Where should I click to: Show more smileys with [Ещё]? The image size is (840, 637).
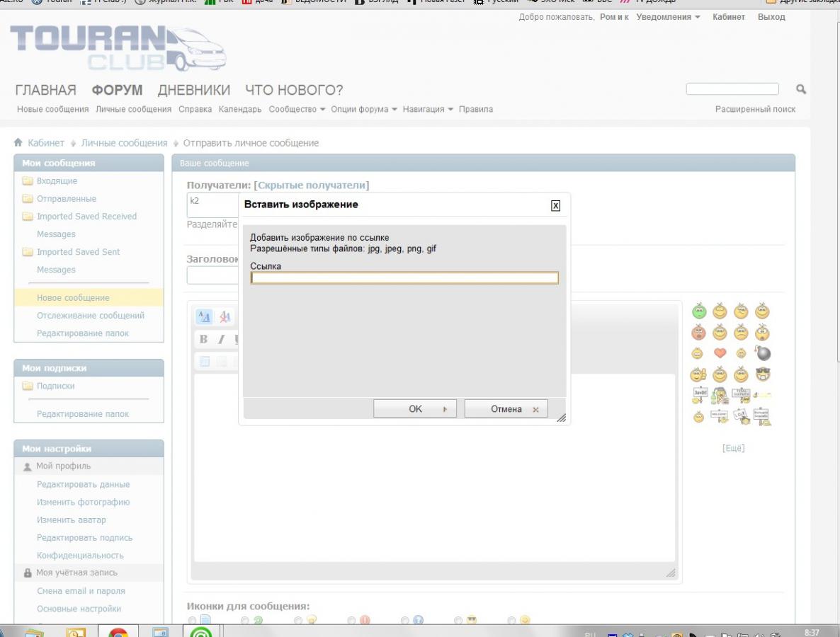point(733,448)
